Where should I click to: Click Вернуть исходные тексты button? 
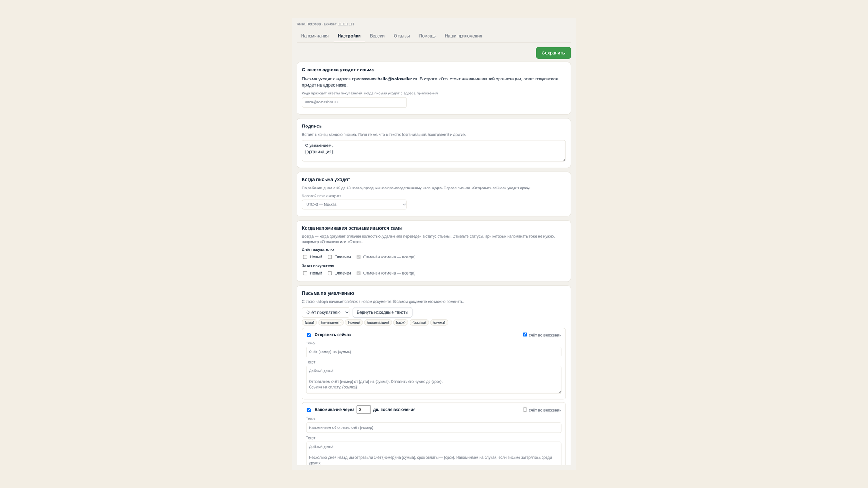click(382, 312)
